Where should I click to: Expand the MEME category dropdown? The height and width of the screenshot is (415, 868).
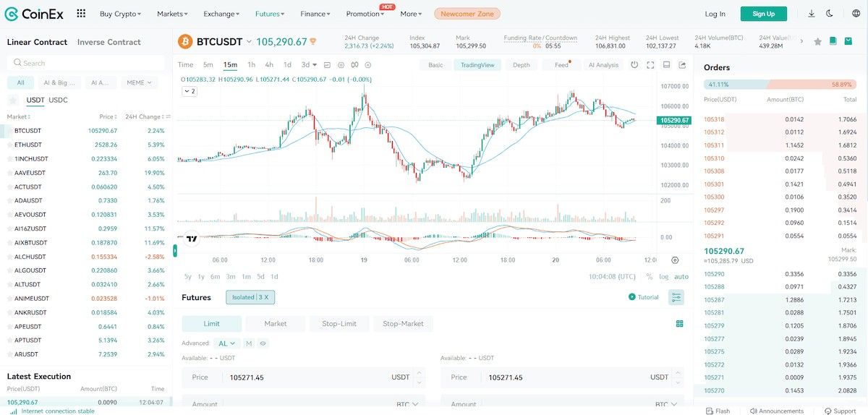(140, 82)
